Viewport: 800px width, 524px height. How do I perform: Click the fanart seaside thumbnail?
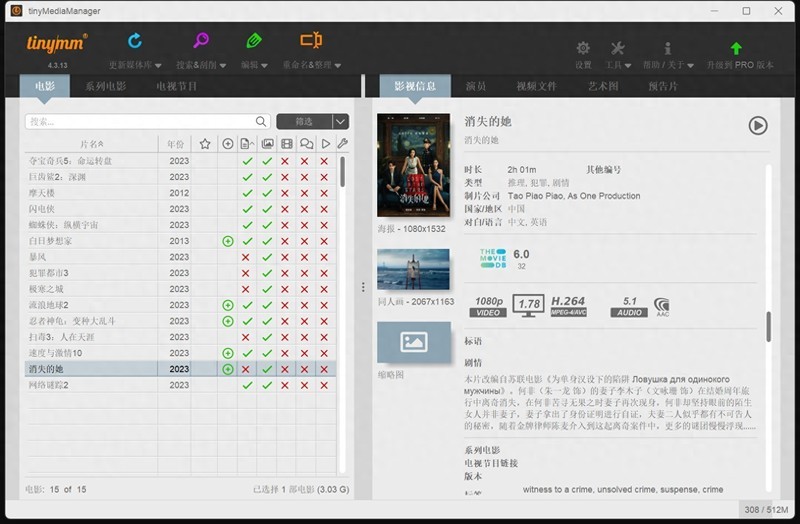[x=413, y=269]
